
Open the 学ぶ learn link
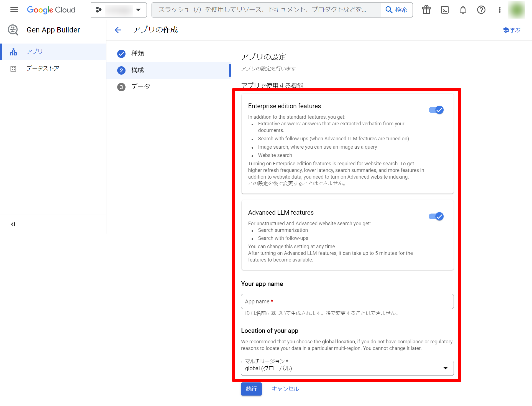pos(511,30)
